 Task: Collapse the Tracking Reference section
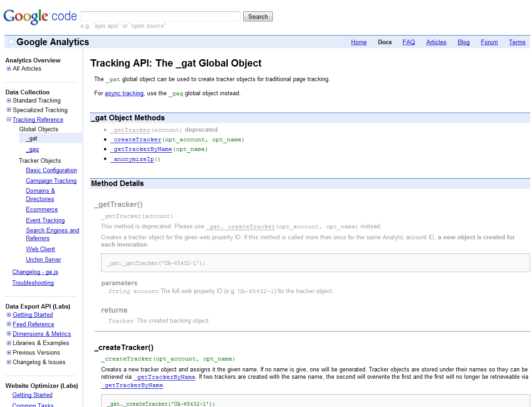[x=8, y=119]
